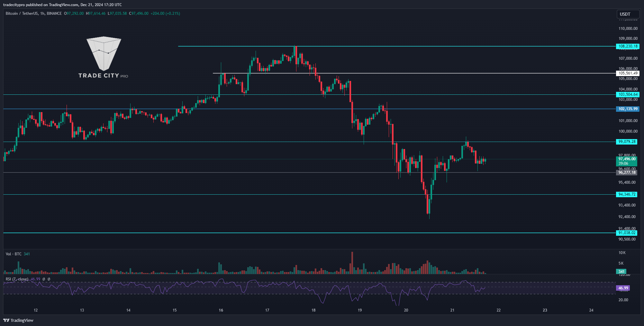Image resolution: width=644 pixels, height=326 pixels.
Task: Click the low value L97,035.58 in header
Action: click(117, 13)
